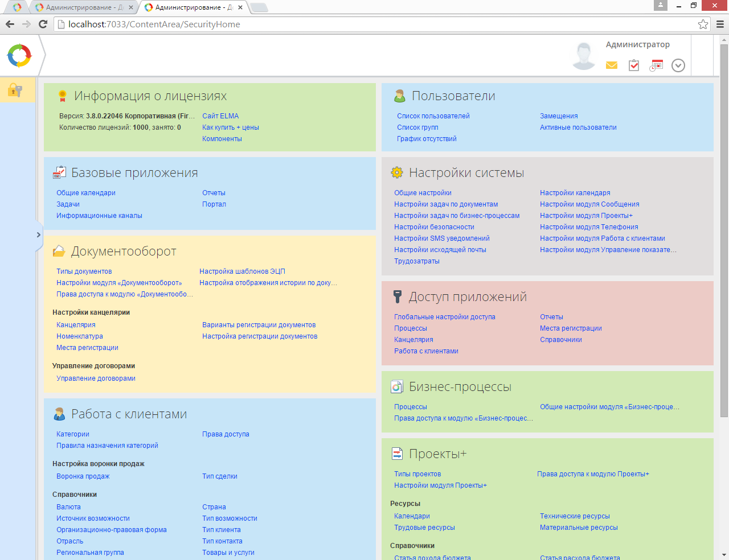Open the tasks checklist icon in header
729x560 pixels.
634,65
